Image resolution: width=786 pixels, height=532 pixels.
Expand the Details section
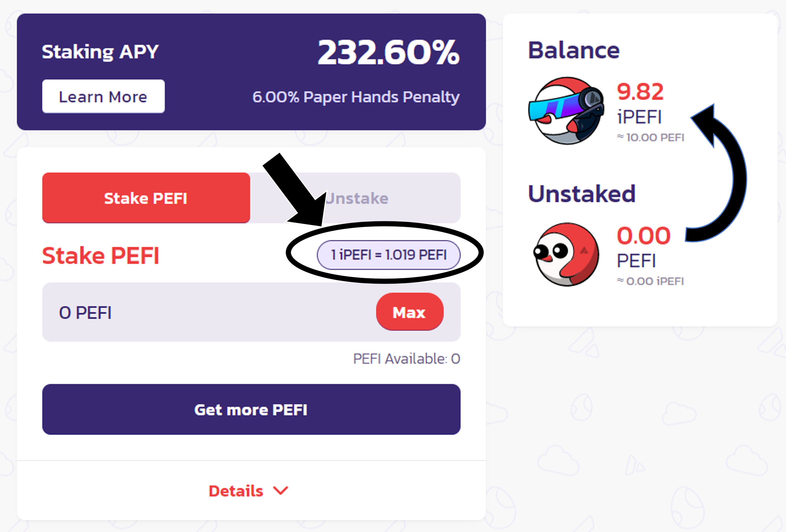click(248, 491)
